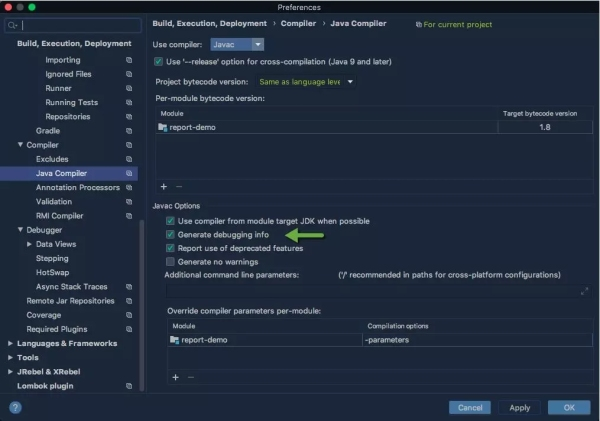Click the project-level icon beside Runner
Viewport: 600px width, 421px height.
coord(129,88)
